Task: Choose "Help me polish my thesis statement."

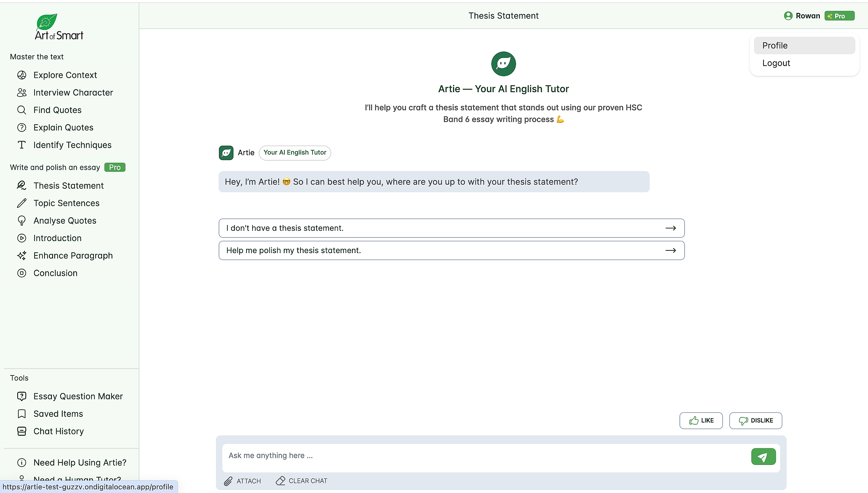Action: [x=452, y=250]
